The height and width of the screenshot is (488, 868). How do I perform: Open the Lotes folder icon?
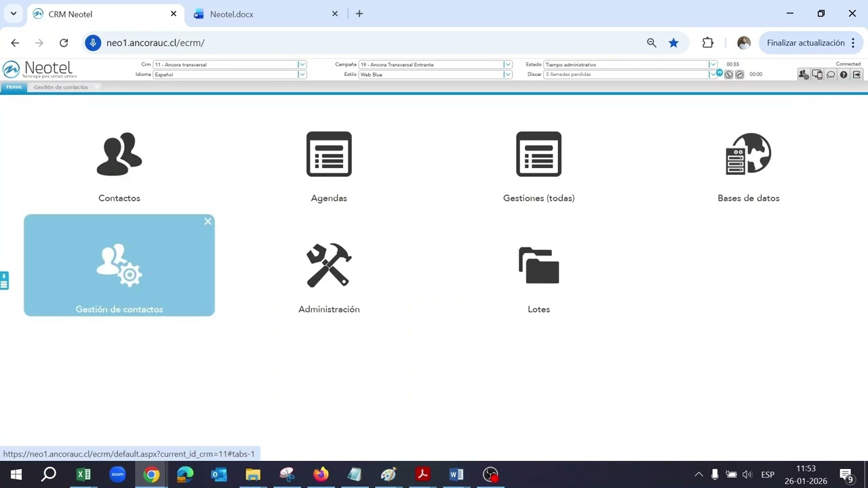point(538,265)
